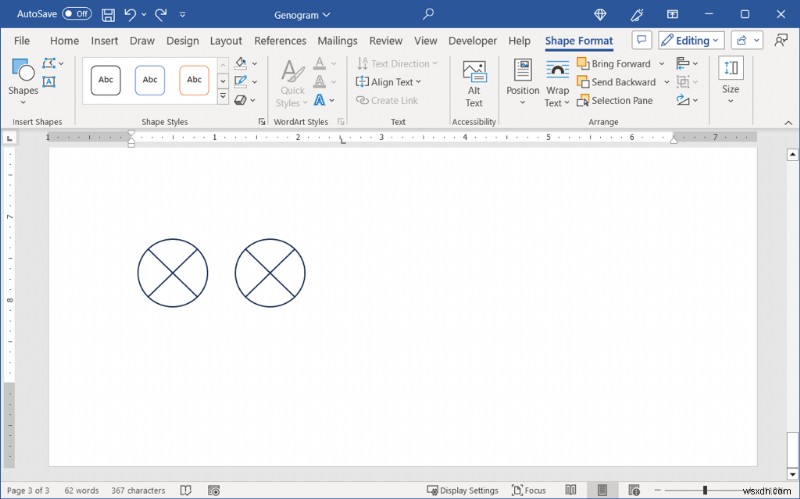Click Page 3 of 3 indicator
This screenshot has width=800, height=499.
(28, 490)
